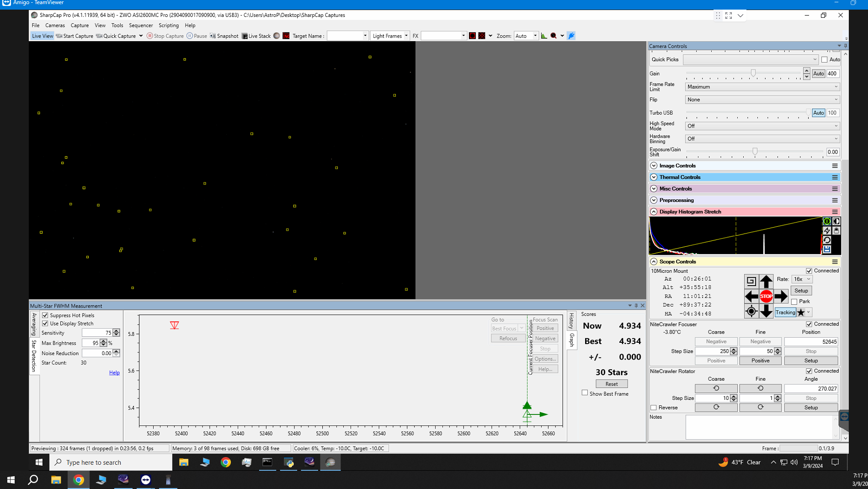The width and height of the screenshot is (868, 489).
Task: Slew the mount down with the down arrow
Action: coord(766,311)
